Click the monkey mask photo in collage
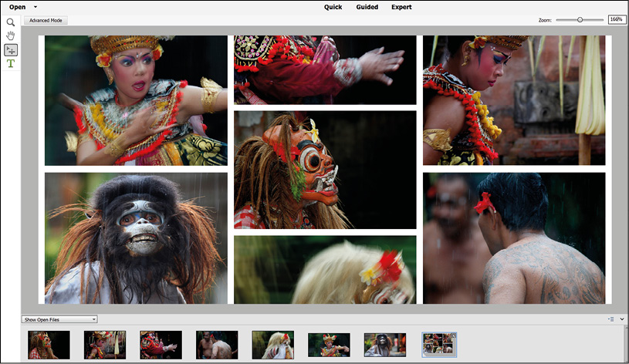This screenshot has width=629, height=364. point(136,238)
